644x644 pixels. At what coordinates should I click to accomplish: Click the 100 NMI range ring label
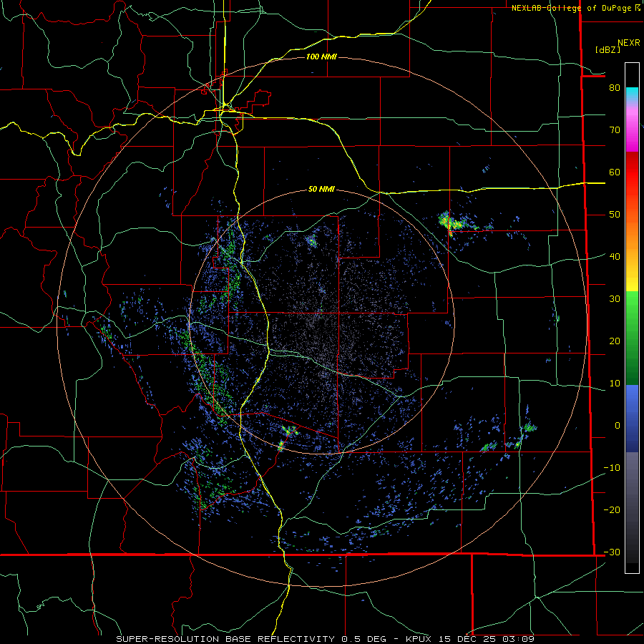tap(321, 57)
